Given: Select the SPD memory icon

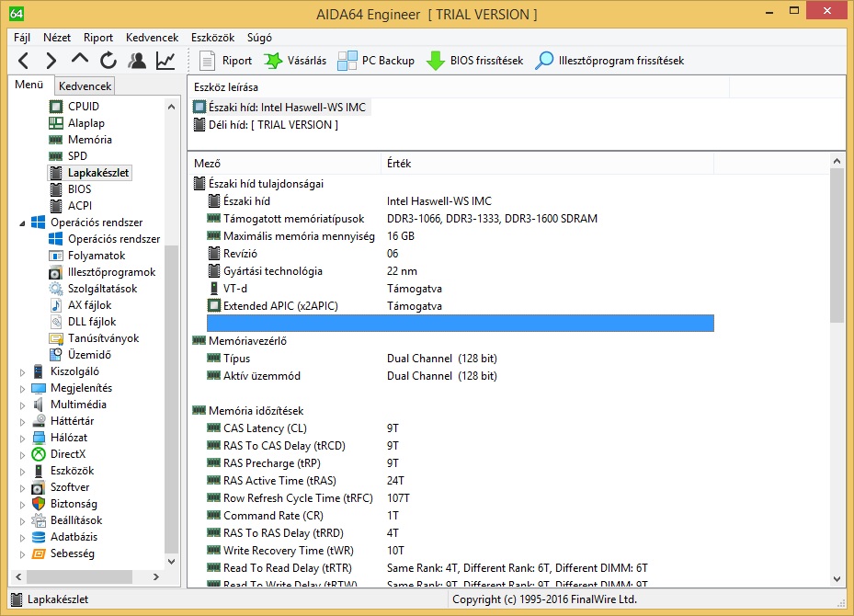Looking at the screenshot, I should pyautogui.click(x=55, y=156).
